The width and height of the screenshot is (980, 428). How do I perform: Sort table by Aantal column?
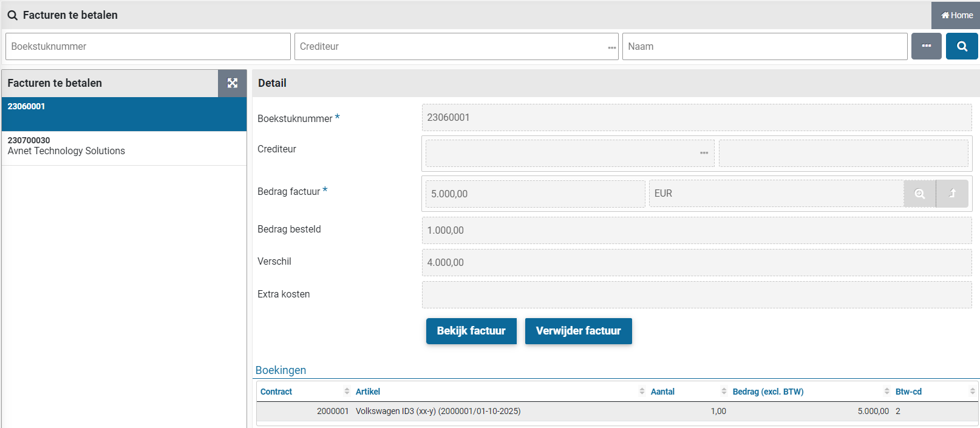point(662,392)
